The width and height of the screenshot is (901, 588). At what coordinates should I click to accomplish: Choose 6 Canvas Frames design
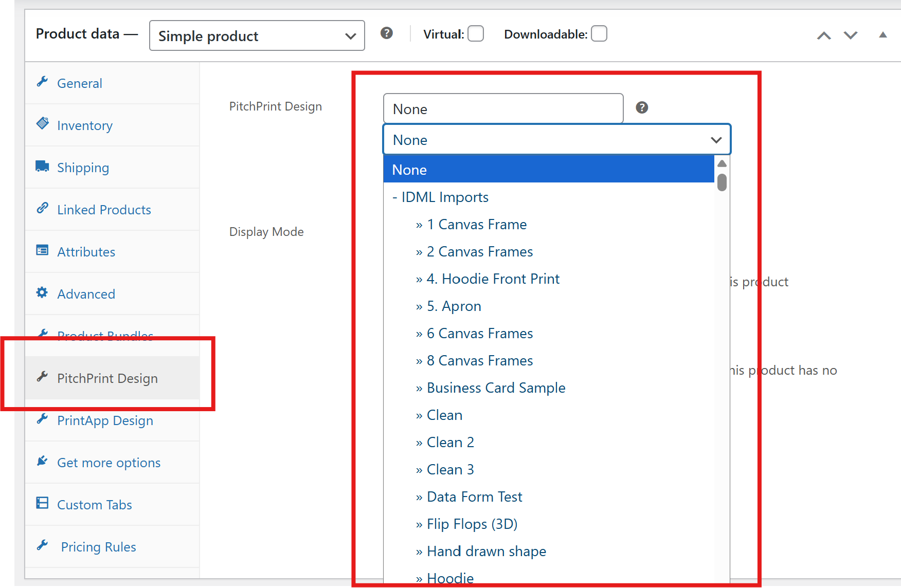(x=549, y=333)
